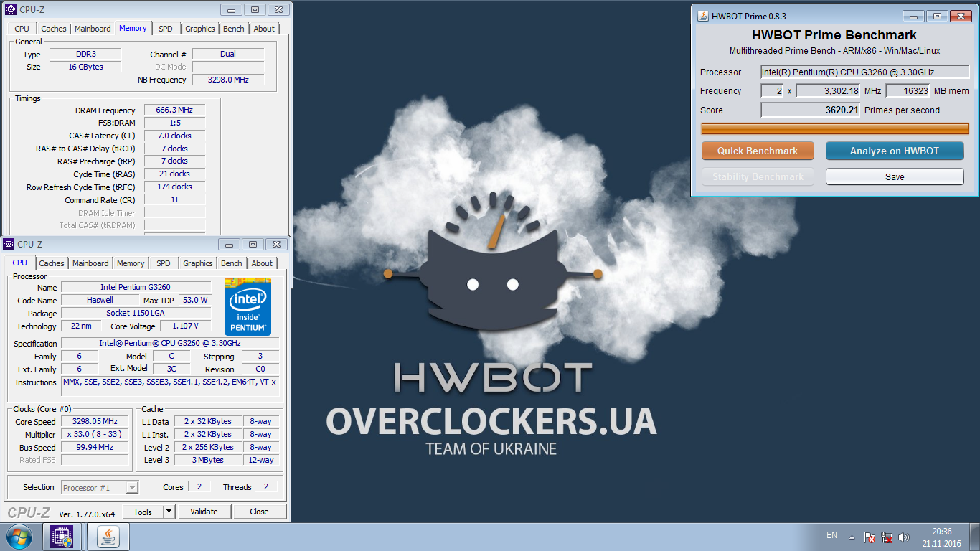Open Bench tab in Memory window
This screenshot has height=551, width=980.
click(x=234, y=29)
